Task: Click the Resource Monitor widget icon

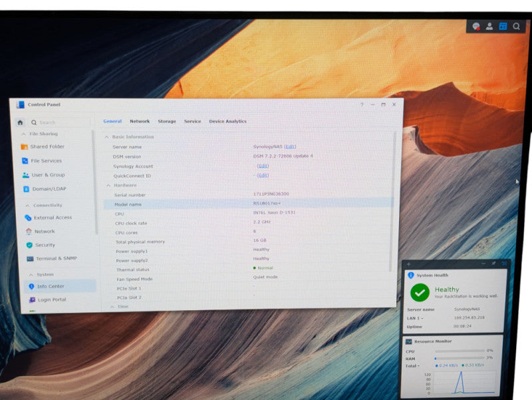Action: coord(409,341)
